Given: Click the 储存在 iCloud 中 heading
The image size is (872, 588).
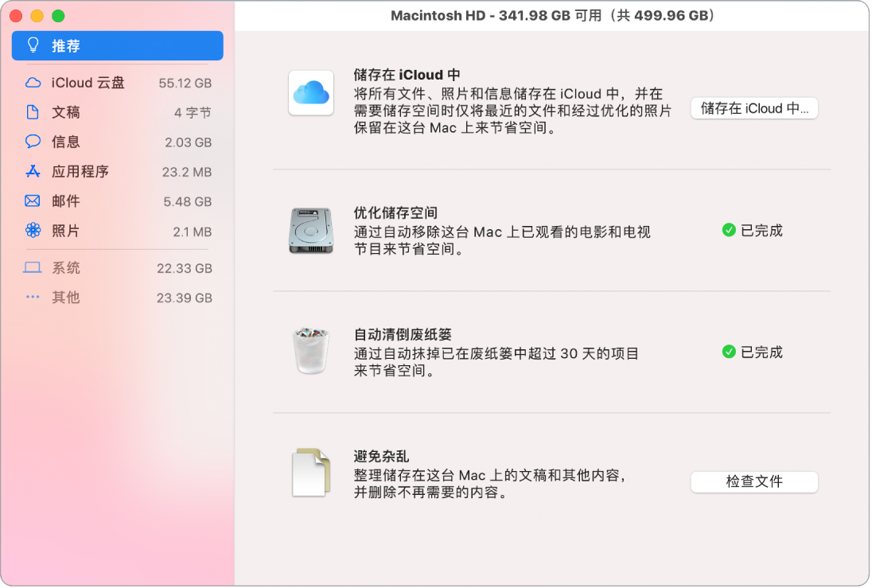Looking at the screenshot, I should (x=407, y=75).
